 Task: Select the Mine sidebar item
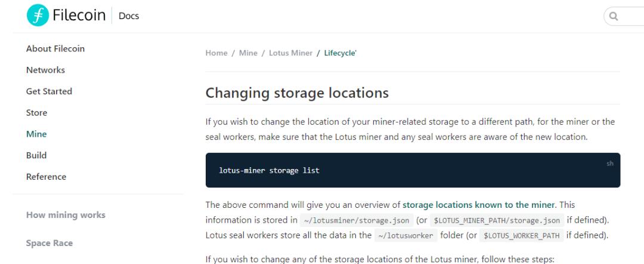coord(36,134)
